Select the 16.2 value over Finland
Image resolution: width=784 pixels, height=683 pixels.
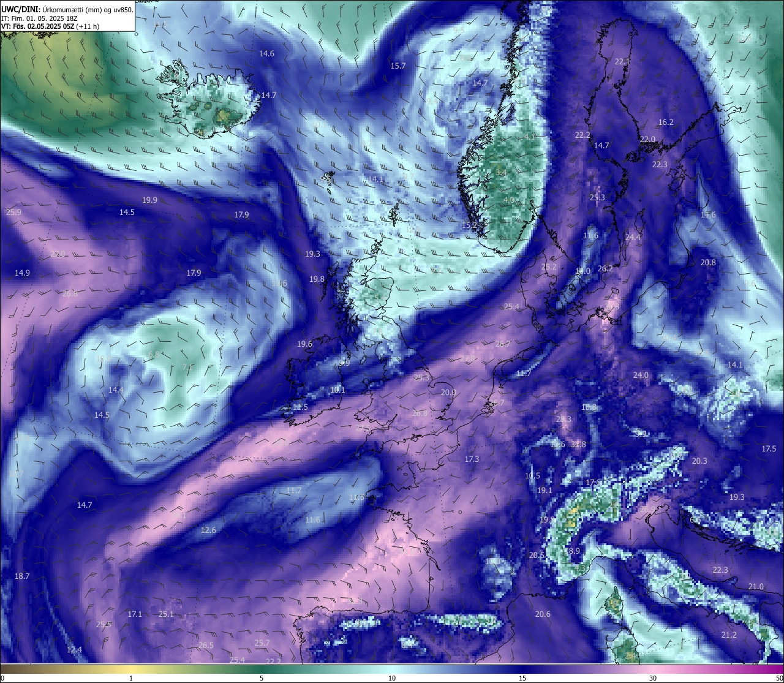click(x=666, y=123)
